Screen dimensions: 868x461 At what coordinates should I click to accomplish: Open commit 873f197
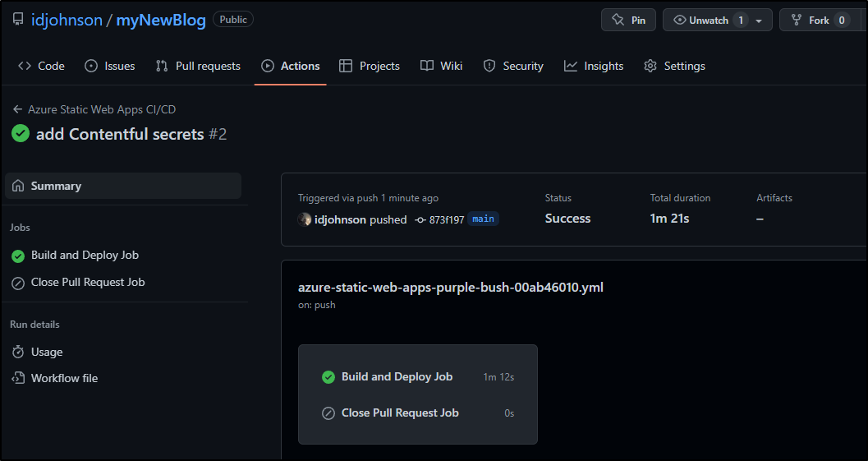click(x=447, y=220)
